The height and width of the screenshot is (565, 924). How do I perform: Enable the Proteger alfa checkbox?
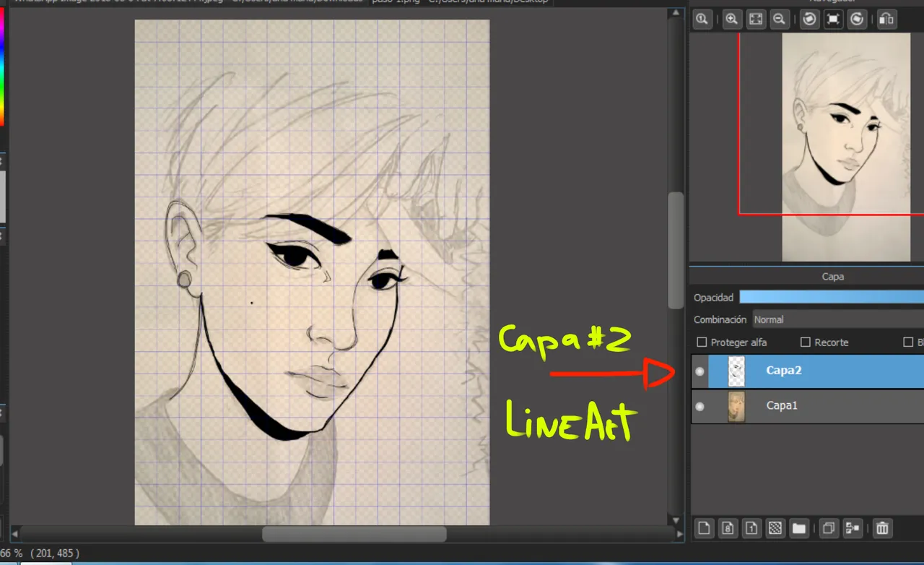tap(702, 342)
